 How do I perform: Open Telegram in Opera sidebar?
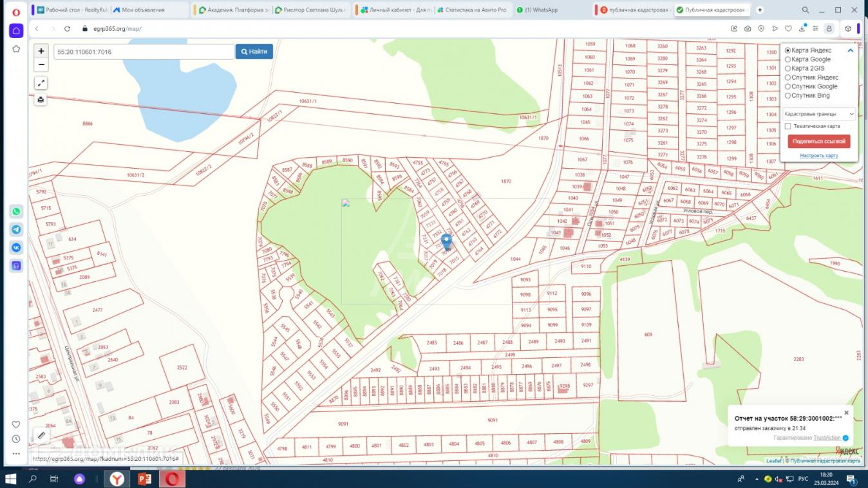coord(16,229)
